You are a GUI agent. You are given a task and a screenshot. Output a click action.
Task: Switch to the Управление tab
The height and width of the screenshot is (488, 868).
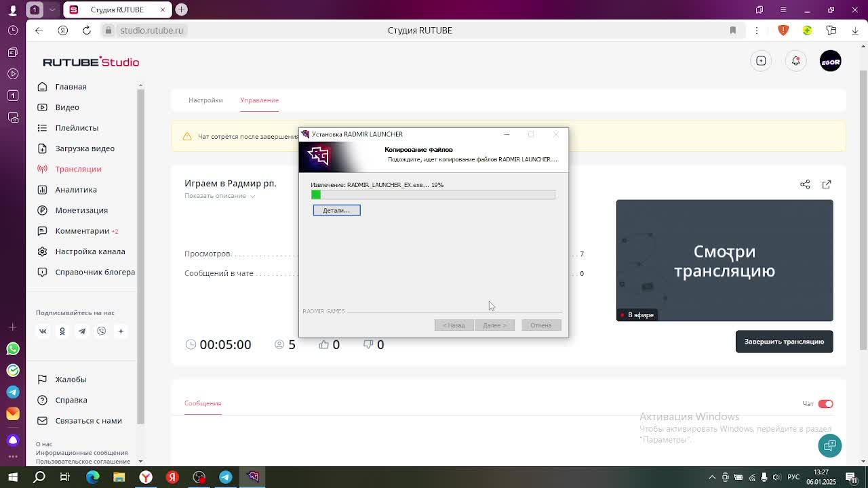click(259, 100)
